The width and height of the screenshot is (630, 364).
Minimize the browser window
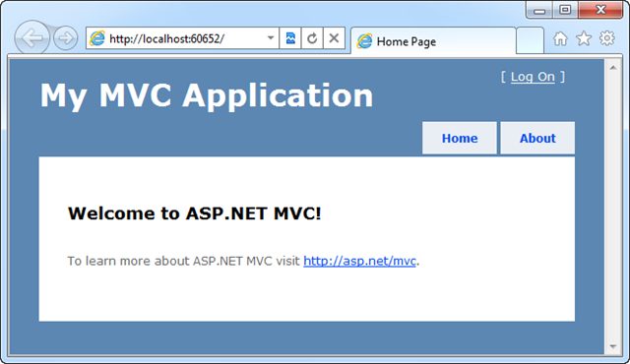pos(539,10)
